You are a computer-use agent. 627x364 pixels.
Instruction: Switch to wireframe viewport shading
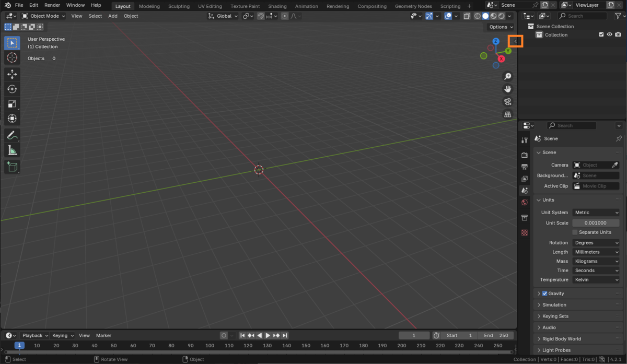pos(477,16)
